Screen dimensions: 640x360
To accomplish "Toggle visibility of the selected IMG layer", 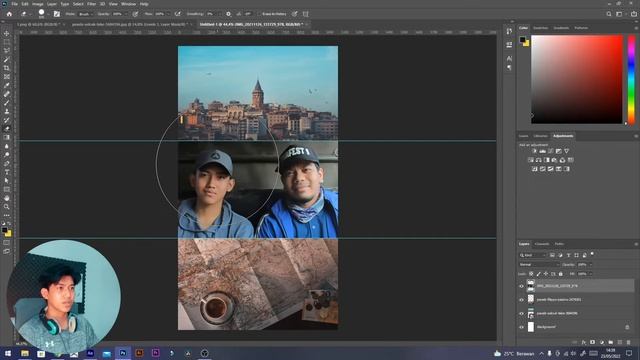I will click(521, 286).
